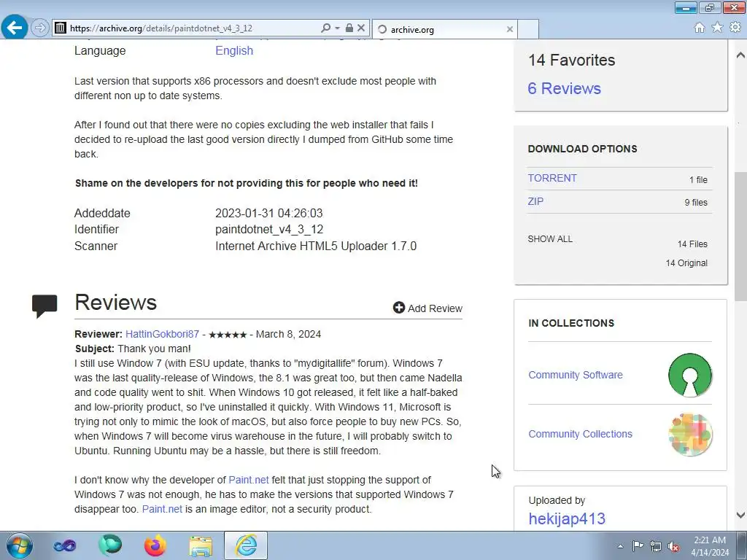Stop page loading with the X button
Viewport: 747px width, 560px height.
(x=361, y=28)
